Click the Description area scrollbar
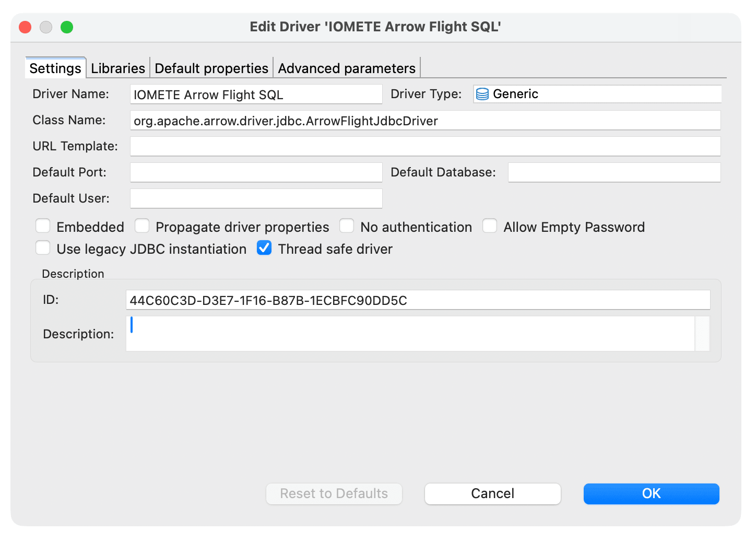This screenshot has width=756, height=543. tap(703, 334)
